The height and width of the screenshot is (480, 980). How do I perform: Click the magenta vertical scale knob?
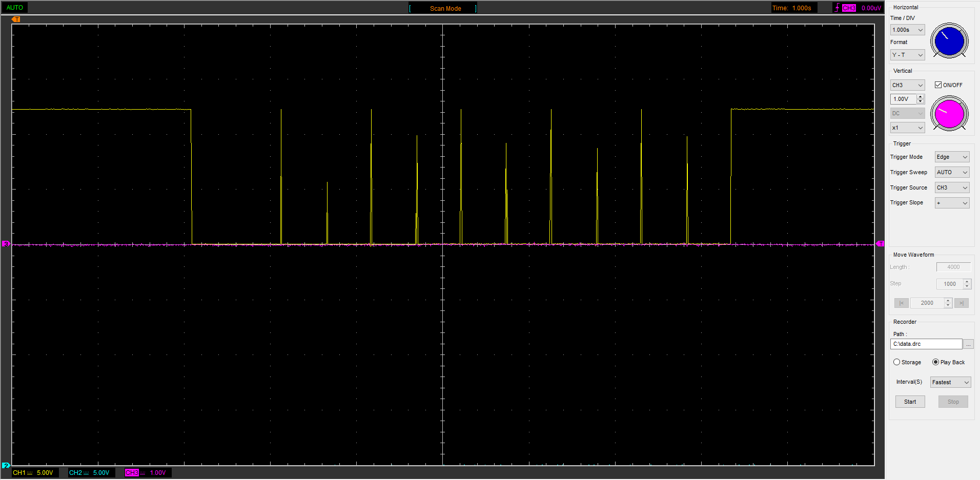(x=949, y=114)
